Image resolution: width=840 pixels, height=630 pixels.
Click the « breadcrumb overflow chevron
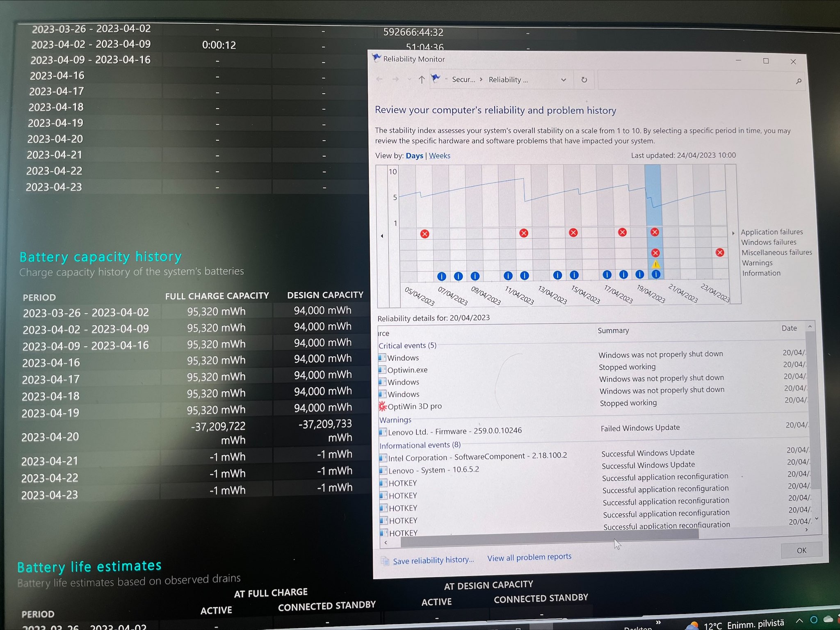click(x=446, y=79)
